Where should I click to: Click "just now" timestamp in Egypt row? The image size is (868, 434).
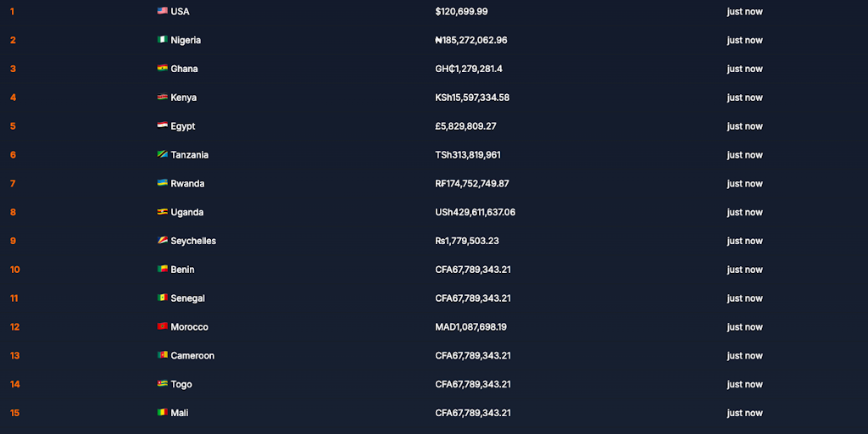[744, 126]
